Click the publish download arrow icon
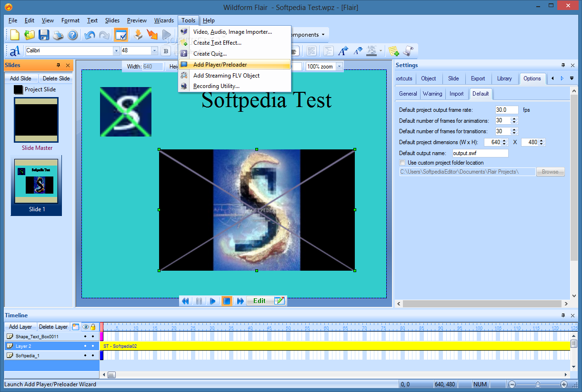Screen dimensions: 582x392 (138, 35)
